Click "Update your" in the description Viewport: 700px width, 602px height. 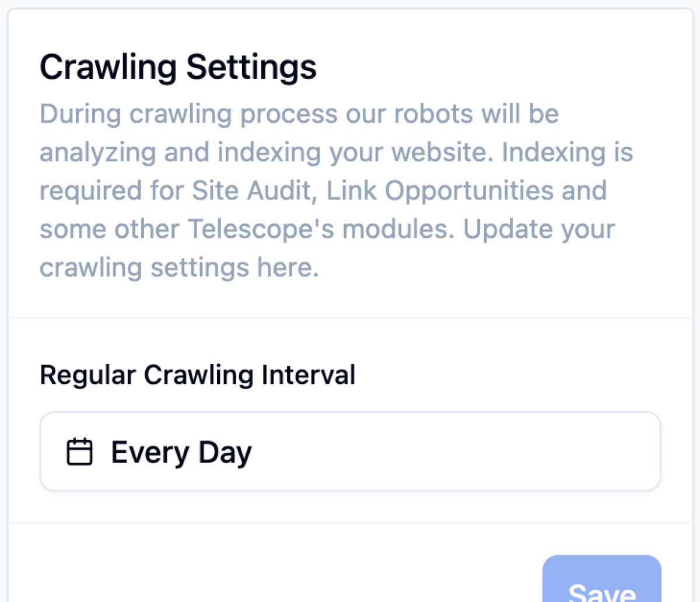point(539,229)
